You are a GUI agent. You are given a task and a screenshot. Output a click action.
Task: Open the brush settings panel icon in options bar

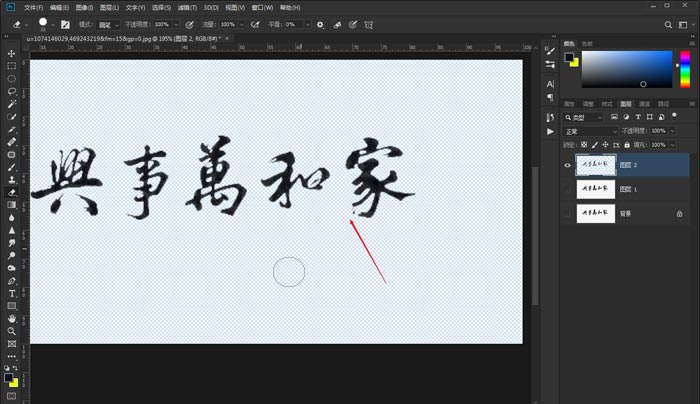point(65,25)
